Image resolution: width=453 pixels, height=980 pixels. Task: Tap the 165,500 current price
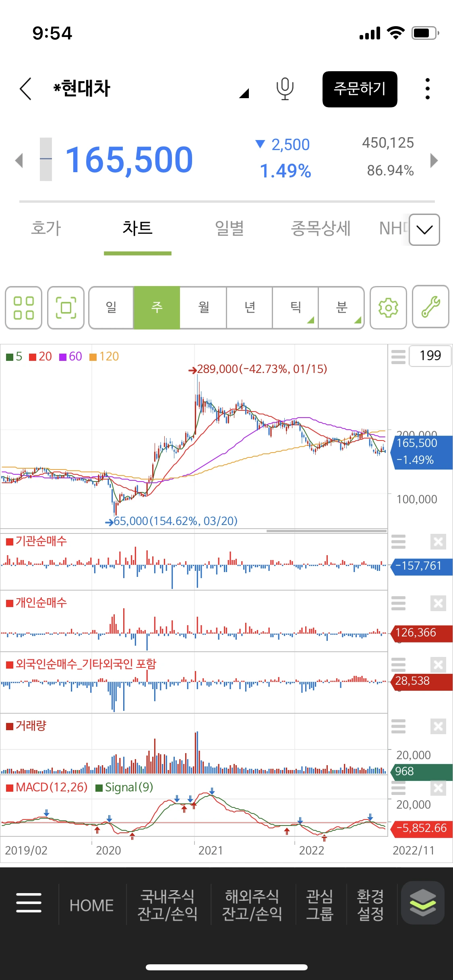tap(129, 160)
